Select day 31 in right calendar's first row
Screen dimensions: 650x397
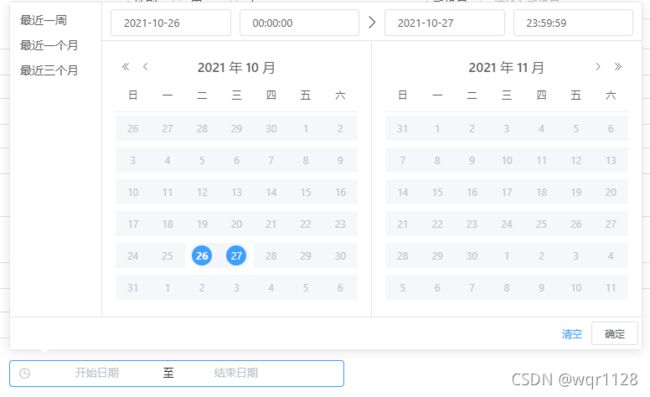(x=403, y=128)
